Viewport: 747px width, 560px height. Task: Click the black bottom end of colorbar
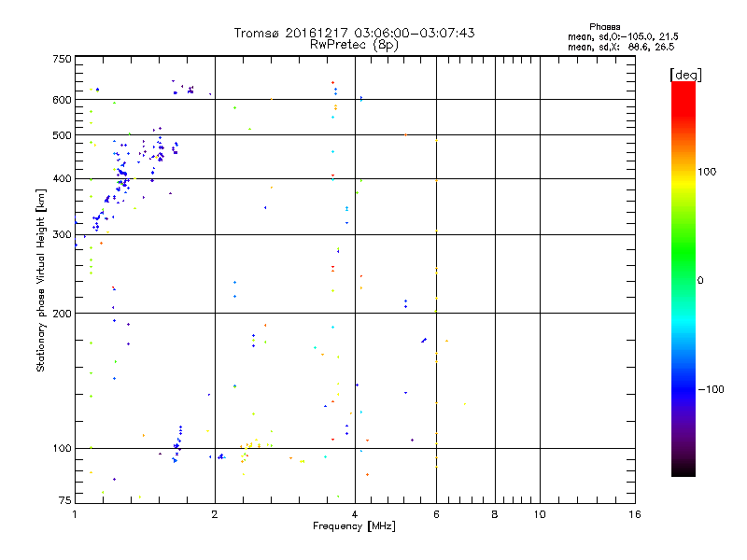(683, 472)
